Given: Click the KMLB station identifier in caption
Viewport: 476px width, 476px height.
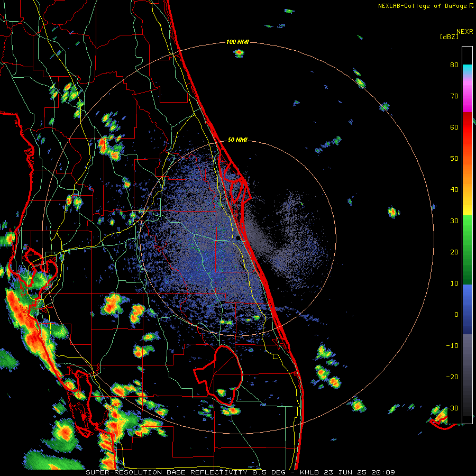Looking at the screenshot, I should [x=309, y=472].
